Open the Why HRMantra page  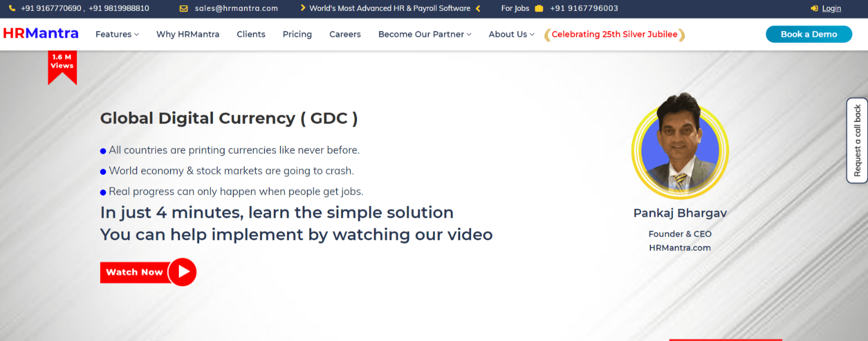187,34
